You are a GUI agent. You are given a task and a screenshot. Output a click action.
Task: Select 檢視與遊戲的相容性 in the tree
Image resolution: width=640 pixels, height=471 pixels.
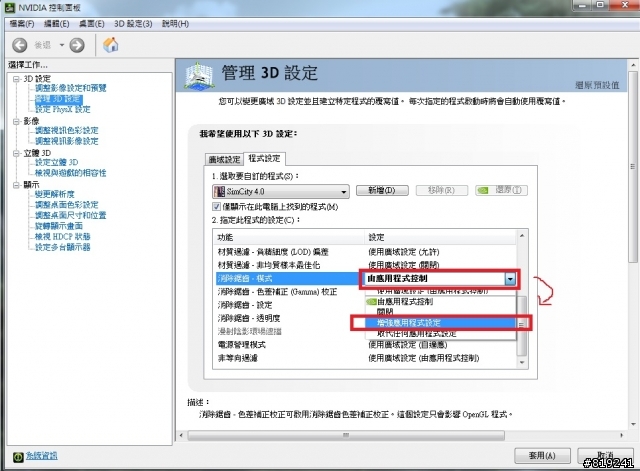71,173
